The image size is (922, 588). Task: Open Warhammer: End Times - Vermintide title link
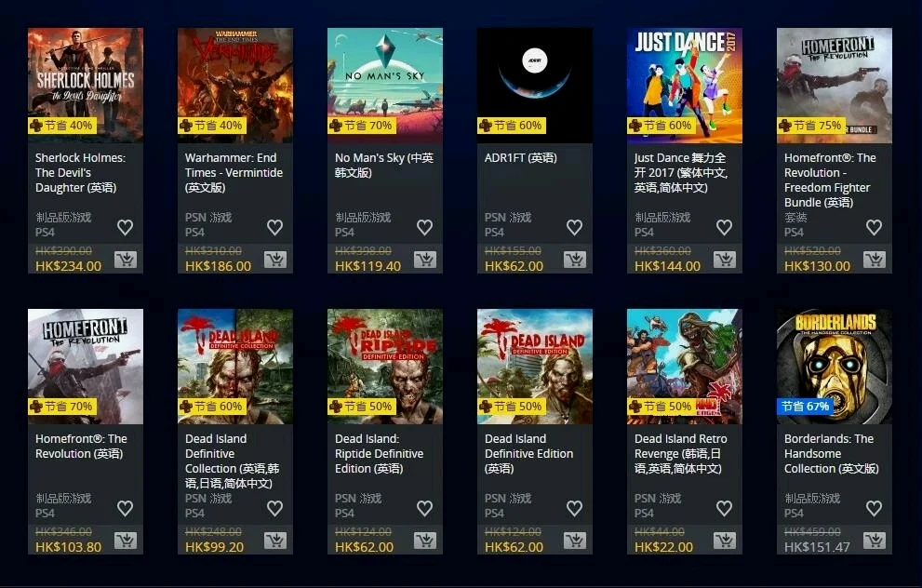234,172
